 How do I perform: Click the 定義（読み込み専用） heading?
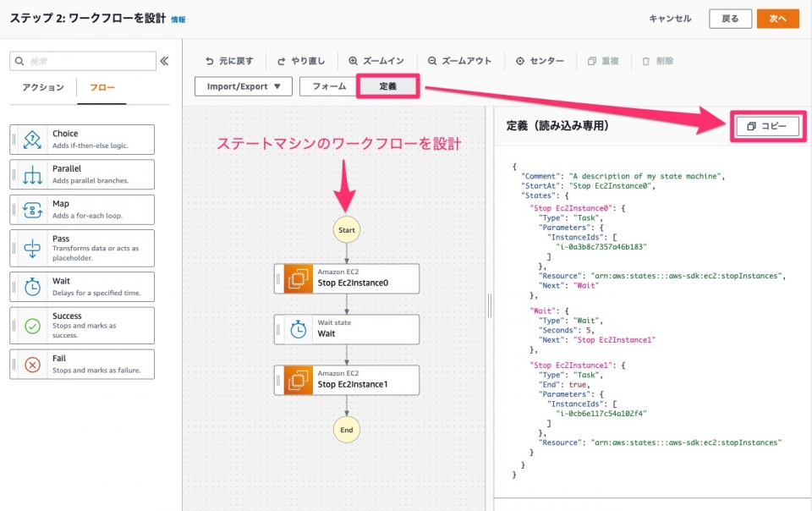click(557, 126)
